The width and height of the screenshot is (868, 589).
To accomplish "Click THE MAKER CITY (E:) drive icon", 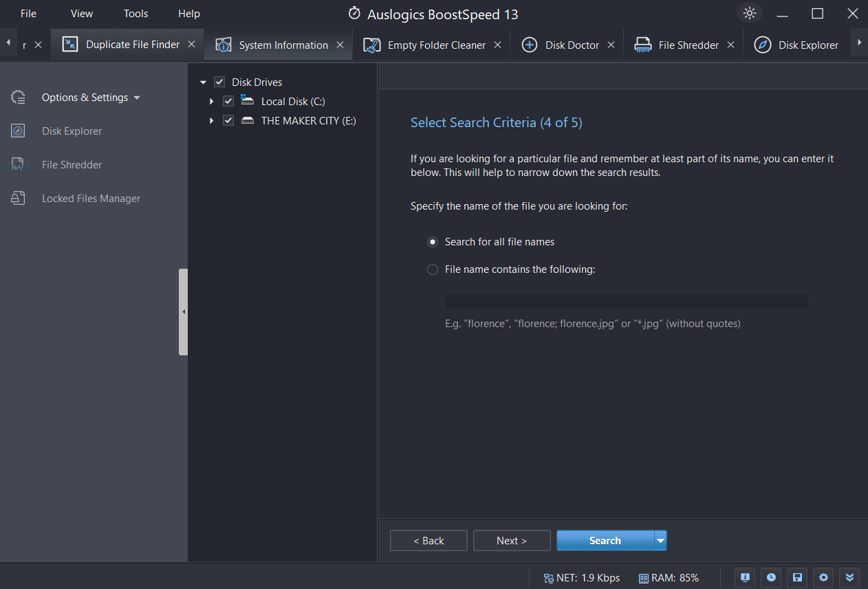I will 248,121.
